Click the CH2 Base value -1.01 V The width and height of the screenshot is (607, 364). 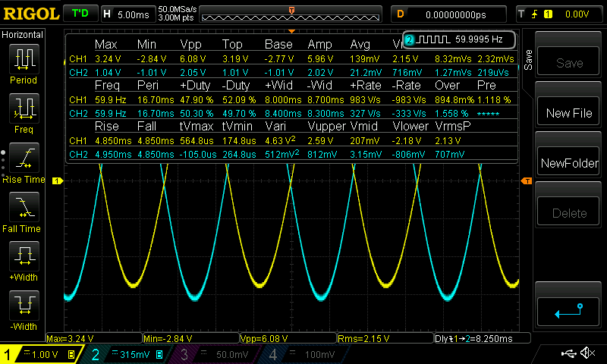coord(279,72)
